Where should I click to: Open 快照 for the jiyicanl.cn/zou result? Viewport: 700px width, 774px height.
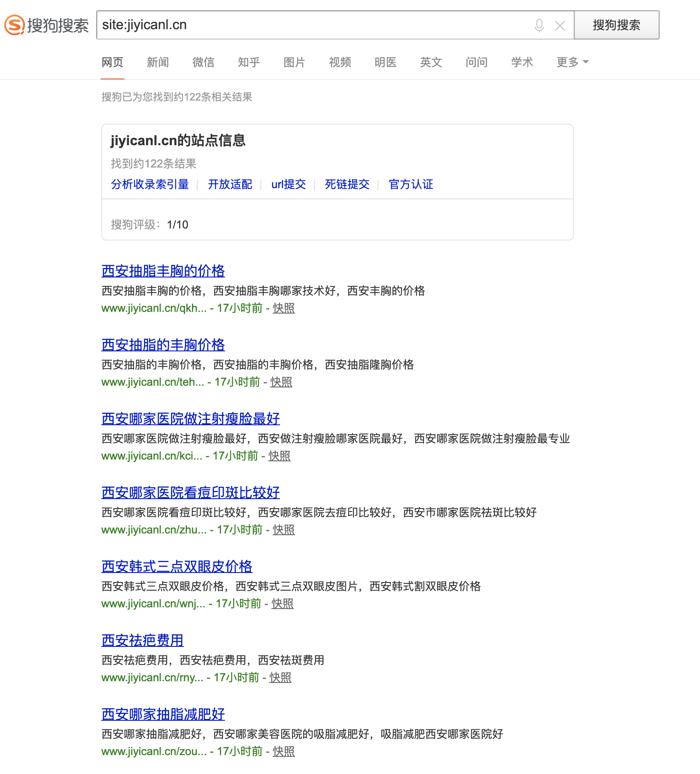pyautogui.click(x=284, y=751)
